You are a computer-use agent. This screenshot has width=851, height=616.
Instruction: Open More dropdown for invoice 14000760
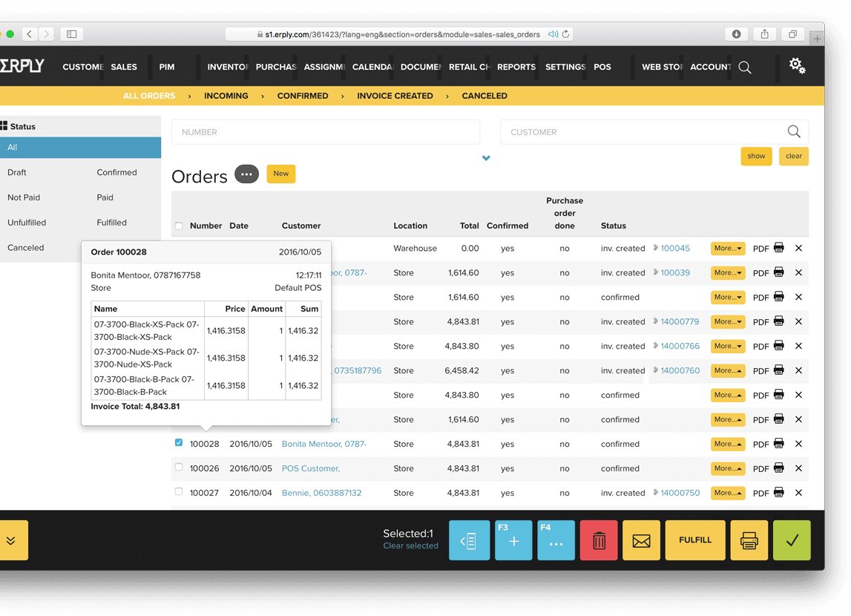pos(728,370)
